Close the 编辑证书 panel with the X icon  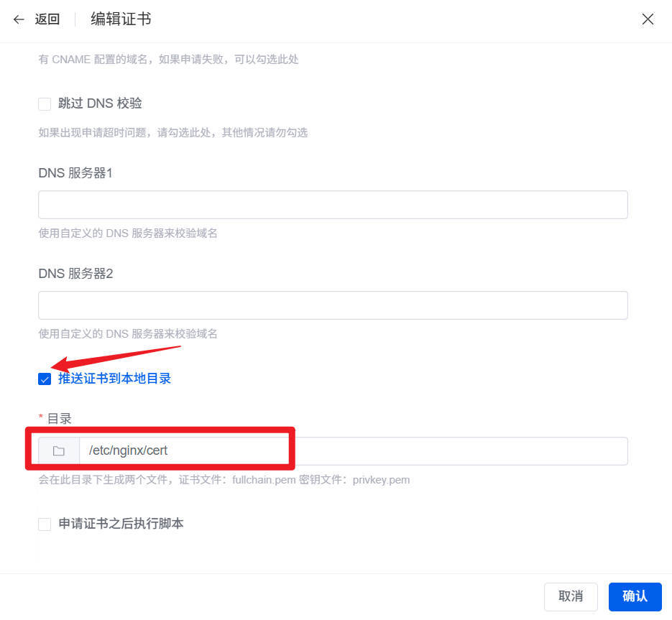coord(648,19)
